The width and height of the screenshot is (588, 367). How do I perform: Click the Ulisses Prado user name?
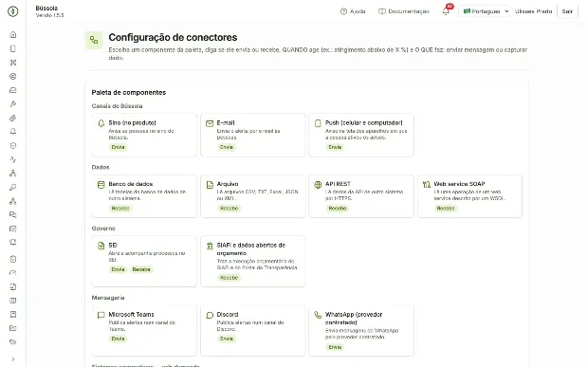(533, 11)
